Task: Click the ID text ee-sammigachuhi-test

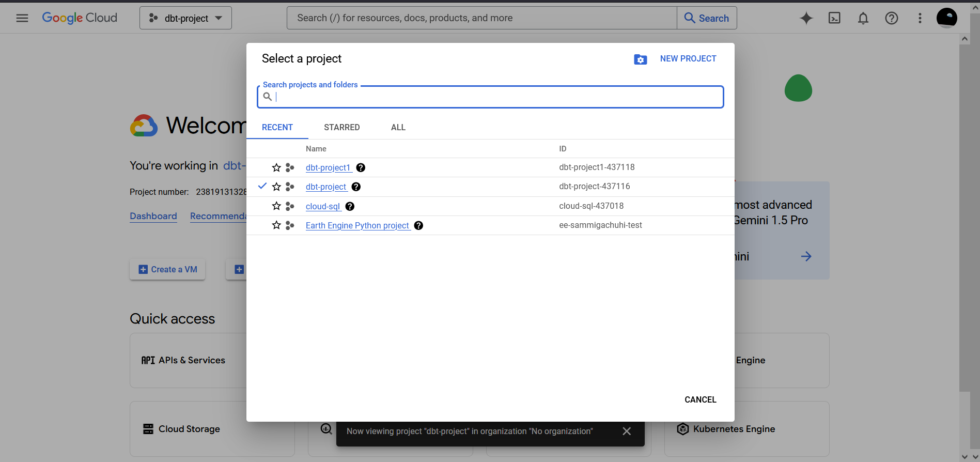Action: coord(600,225)
